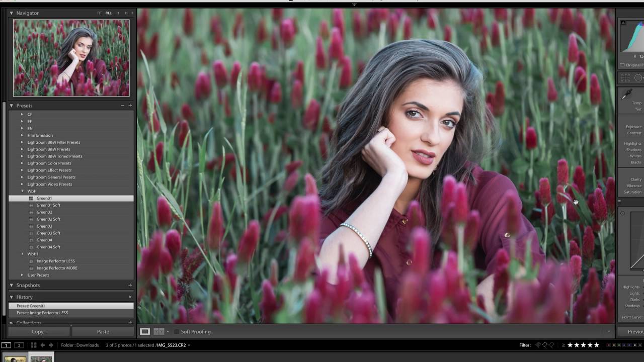Clear history with the X icon
The image size is (644, 362).
pyautogui.click(x=130, y=297)
